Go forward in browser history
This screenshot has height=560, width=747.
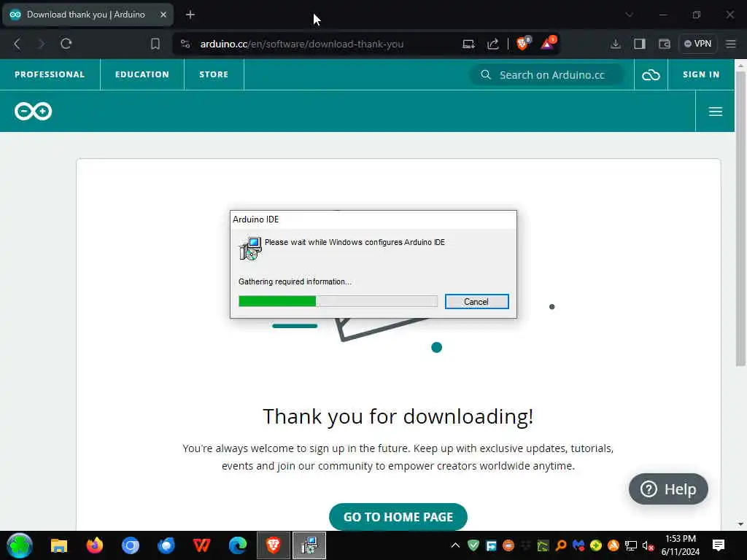point(42,44)
